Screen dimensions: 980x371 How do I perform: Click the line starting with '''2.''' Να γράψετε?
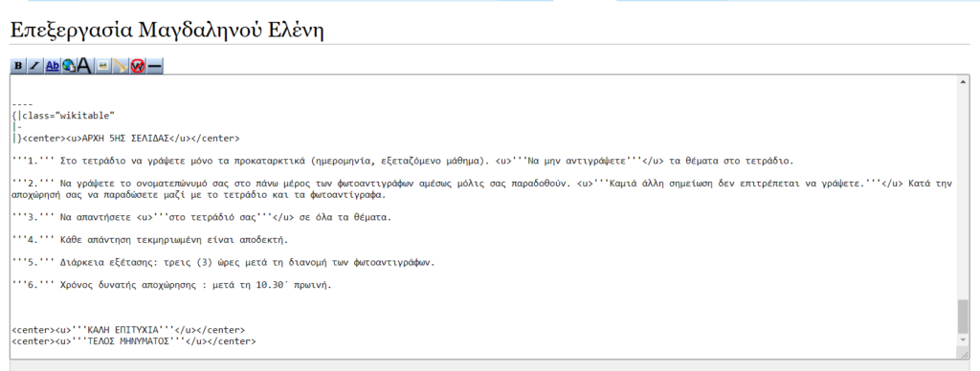pyautogui.click(x=481, y=184)
